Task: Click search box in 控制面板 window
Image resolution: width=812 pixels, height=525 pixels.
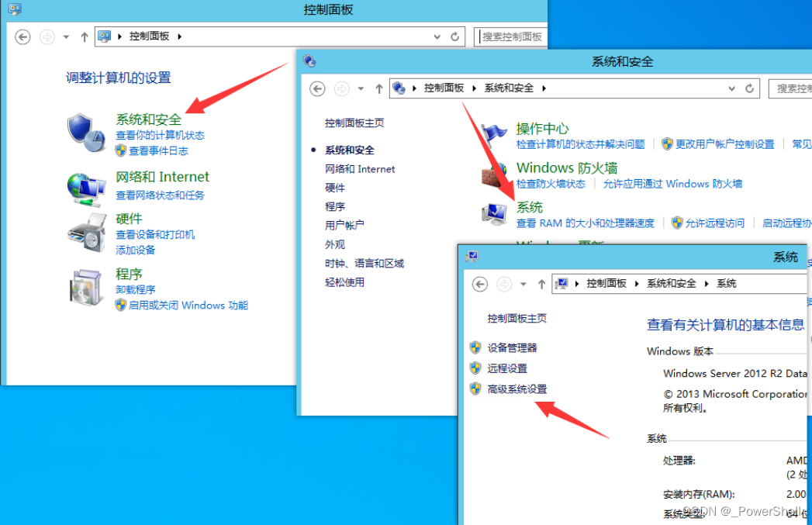Action: pyautogui.click(x=510, y=36)
